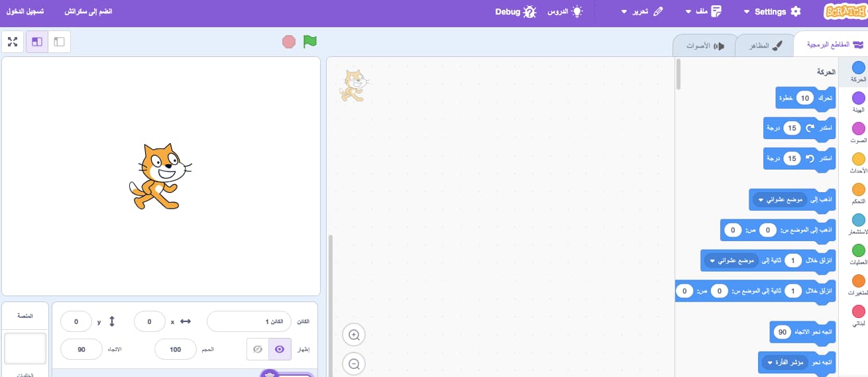Click the bug icon beside Debug

pos(529,12)
